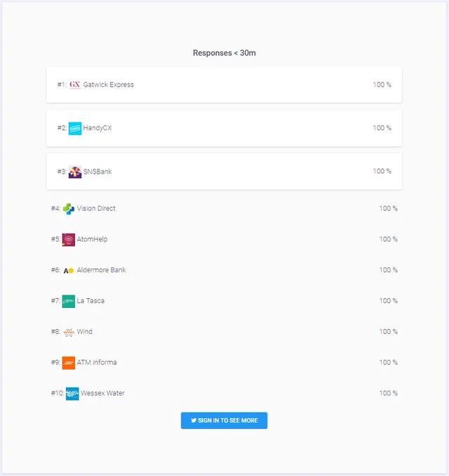Click Sign In To See More button
The height and width of the screenshot is (476, 449).
click(224, 421)
